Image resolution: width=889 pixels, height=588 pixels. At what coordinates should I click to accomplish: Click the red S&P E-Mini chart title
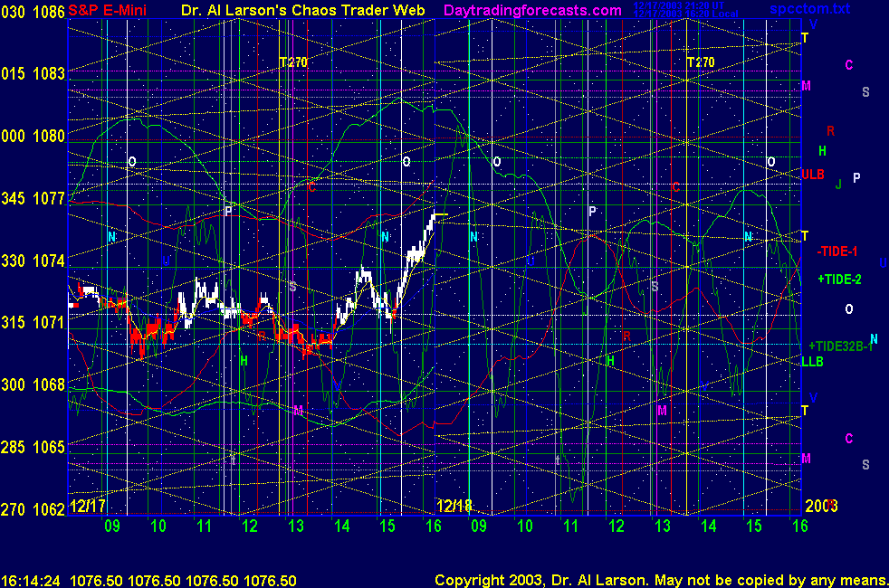pyautogui.click(x=107, y=10)
